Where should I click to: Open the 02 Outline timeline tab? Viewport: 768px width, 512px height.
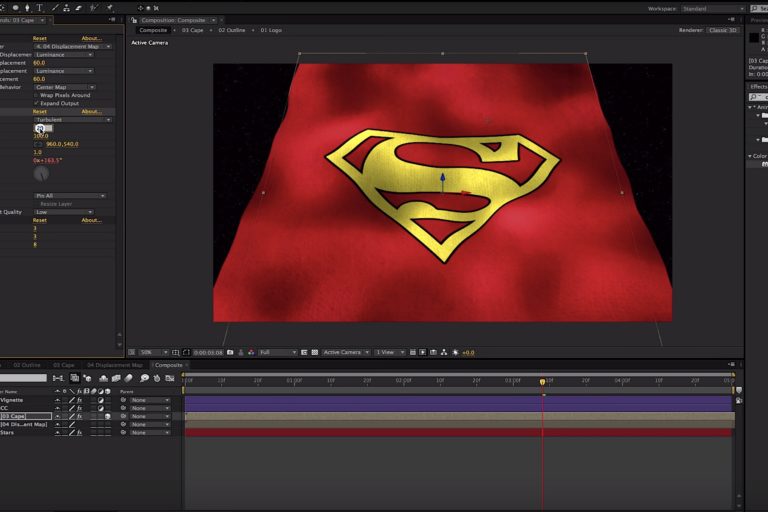27,365
